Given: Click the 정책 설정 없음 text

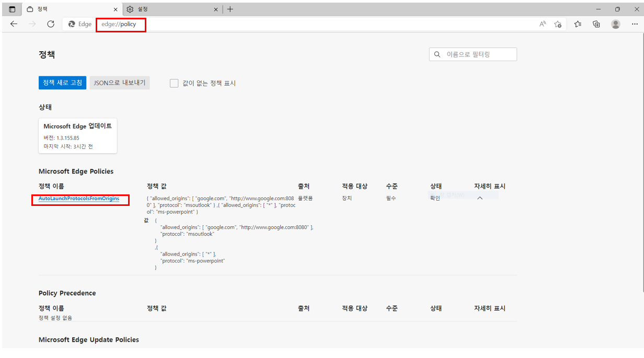Looking at the screenshot, I should tap(55, 318).
